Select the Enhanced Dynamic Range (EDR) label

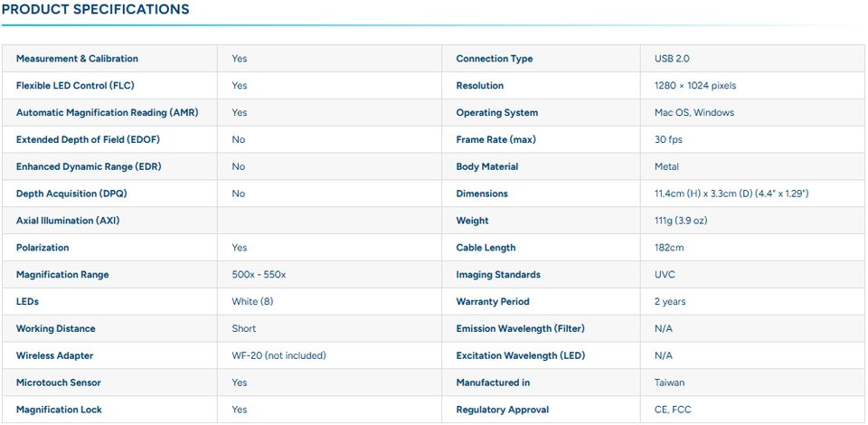(x=89, y=166)
